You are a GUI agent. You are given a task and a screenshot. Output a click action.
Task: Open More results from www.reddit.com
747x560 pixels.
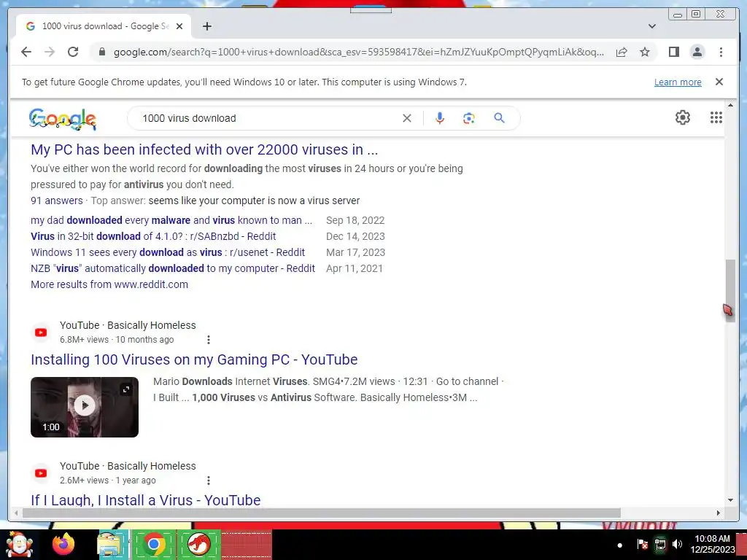(109, 284)
